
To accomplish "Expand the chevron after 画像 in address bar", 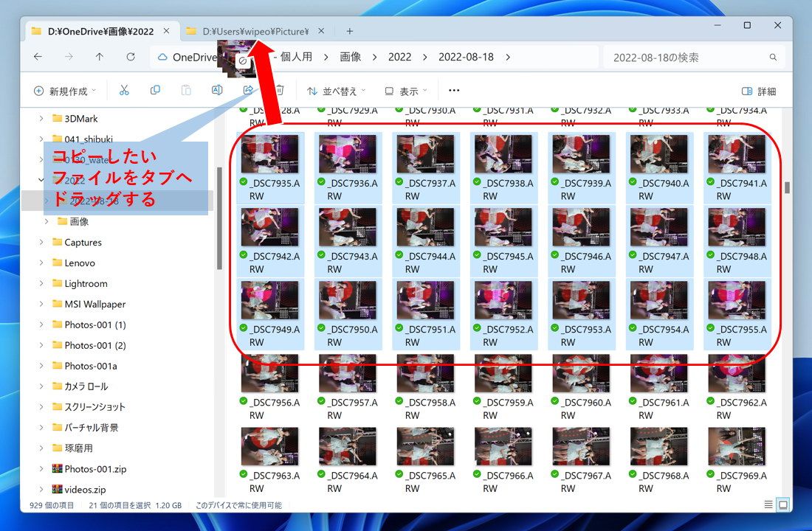I will click(x=374, y=57).
